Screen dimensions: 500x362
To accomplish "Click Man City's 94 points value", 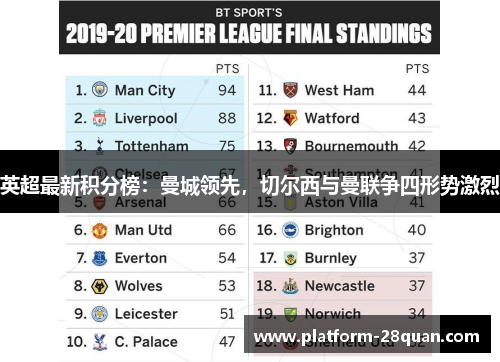I will pyautogui.click(x=227, y=90).
